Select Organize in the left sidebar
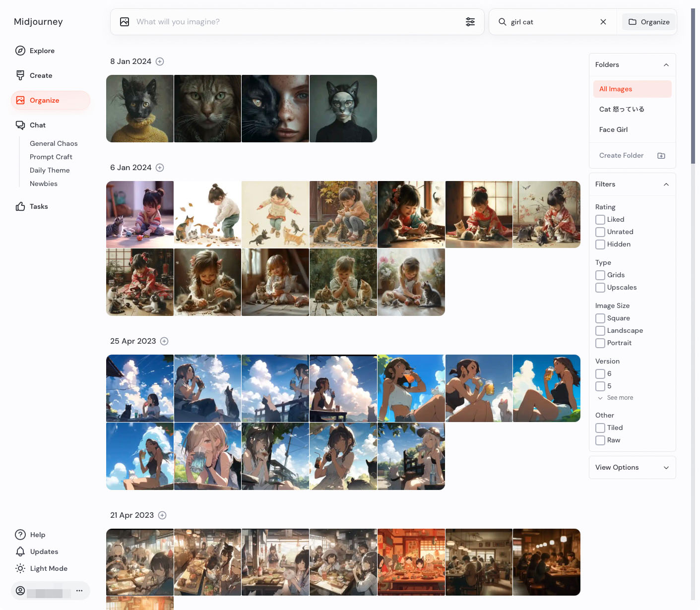 (x=51, y=100)
